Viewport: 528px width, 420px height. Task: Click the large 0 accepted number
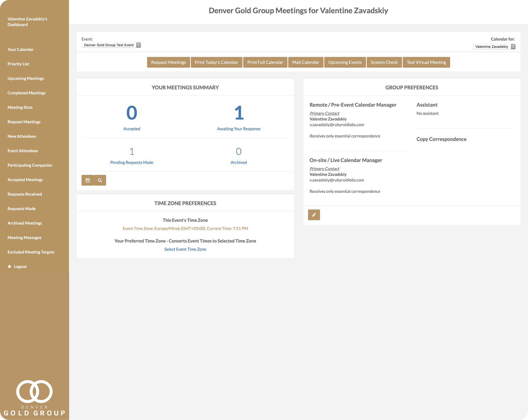click(132, 113)
